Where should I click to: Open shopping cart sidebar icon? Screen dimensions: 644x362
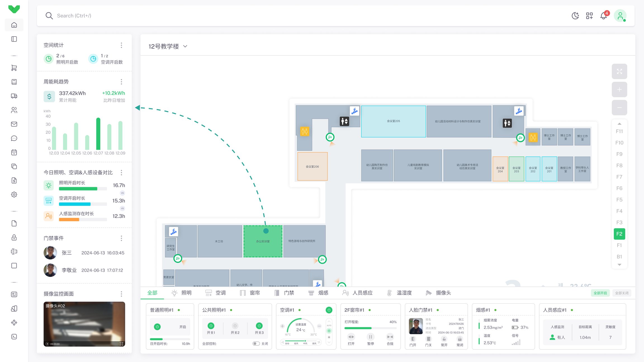tap(14, 68)
